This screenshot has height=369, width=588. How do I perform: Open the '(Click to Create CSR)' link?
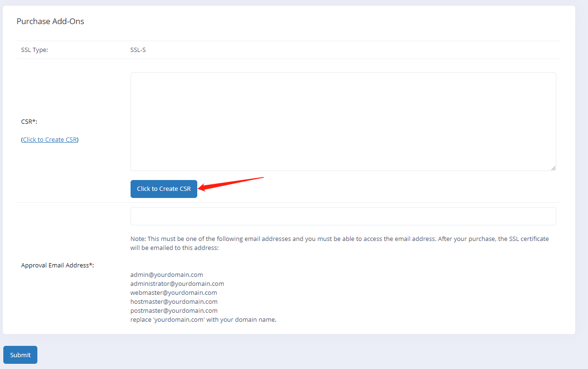(50, 139)
